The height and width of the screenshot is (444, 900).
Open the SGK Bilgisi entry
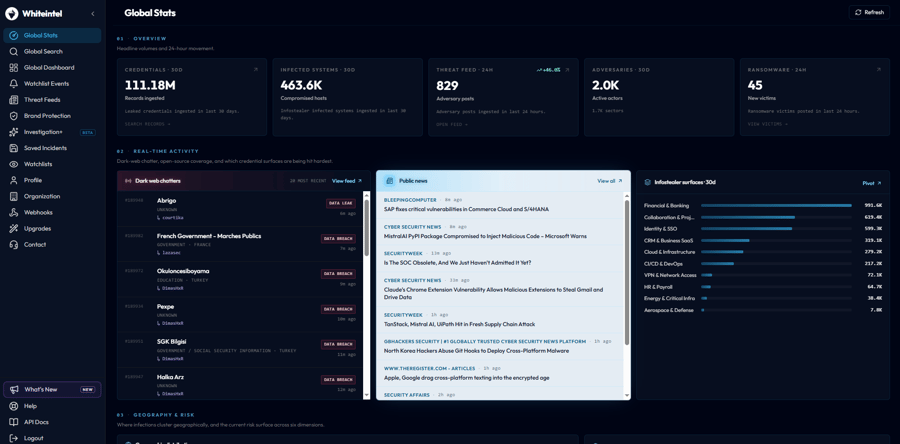point(240,350)
